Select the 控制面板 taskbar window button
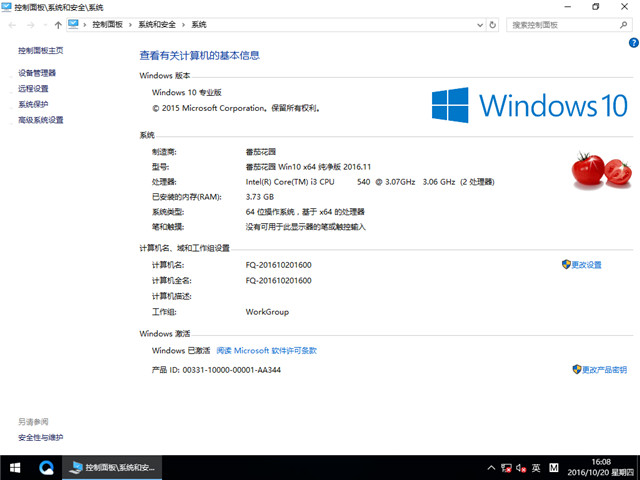The width and height of the screenshot is (640, 480). point(112,468)
